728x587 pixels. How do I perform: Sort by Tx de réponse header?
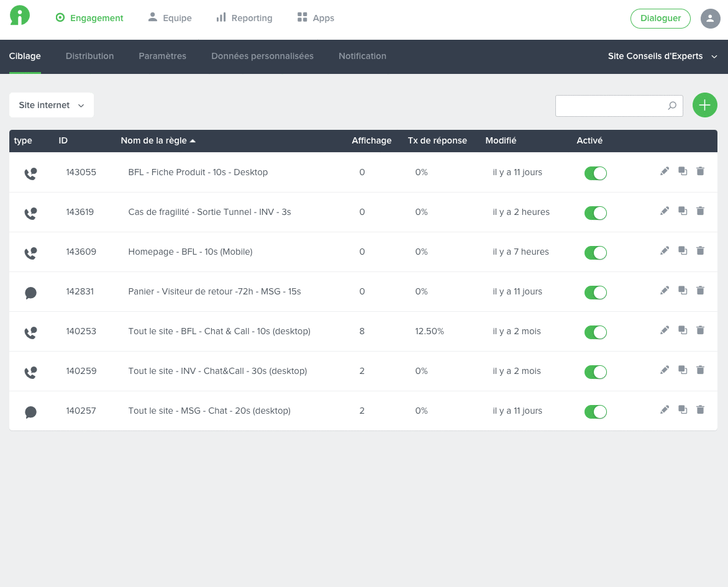point(437,141)
